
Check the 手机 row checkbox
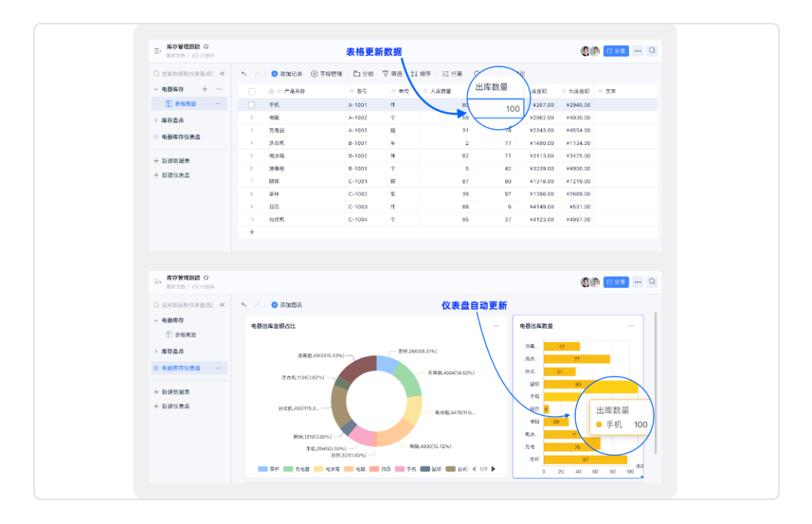point(252,104)
